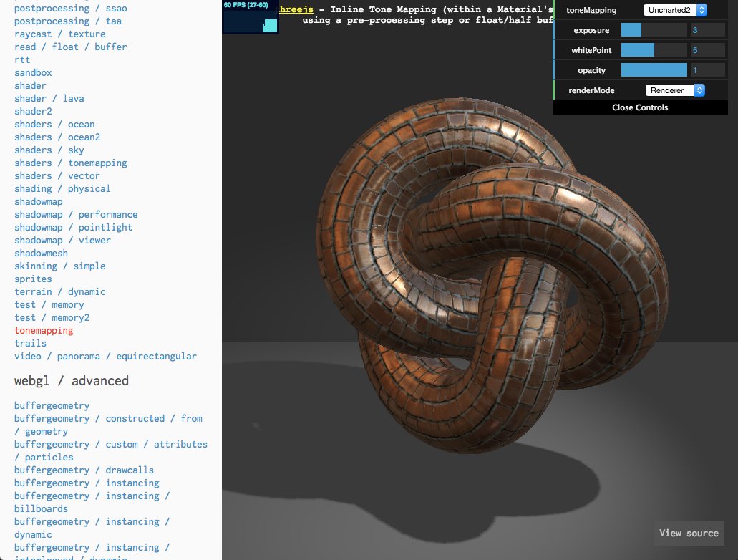Adjust the whitePoint slider
The width and height of the screenshot is (738, 560).
654,50
